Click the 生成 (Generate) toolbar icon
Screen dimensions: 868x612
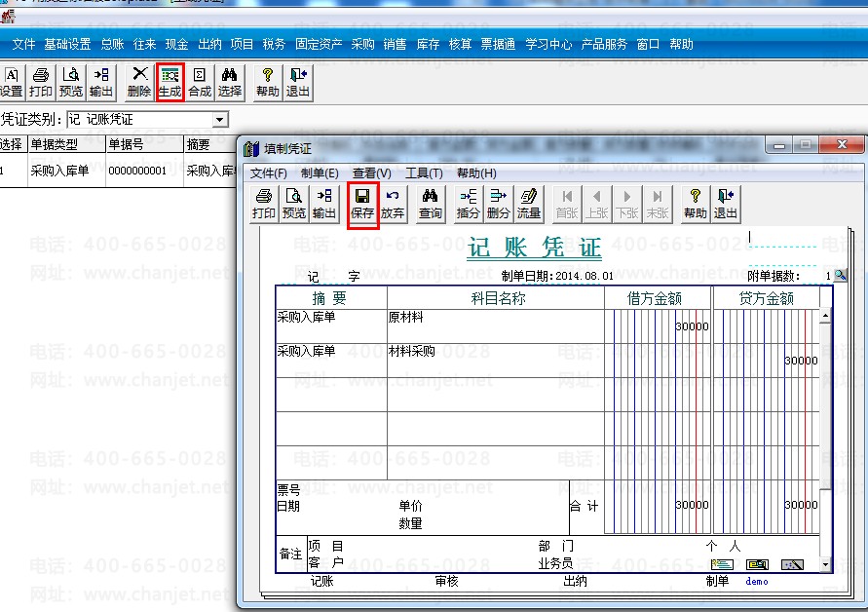pyautogui.click(x=170, y=83)
